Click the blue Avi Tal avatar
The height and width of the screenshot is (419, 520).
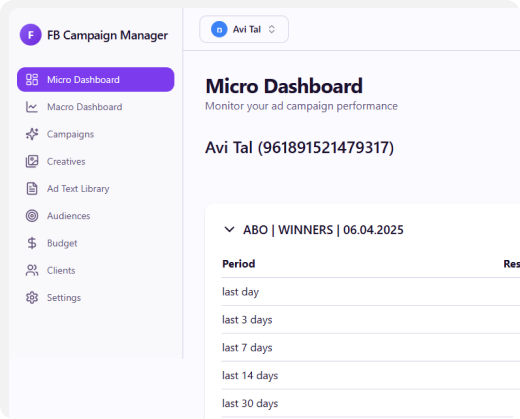click(219, 29)
